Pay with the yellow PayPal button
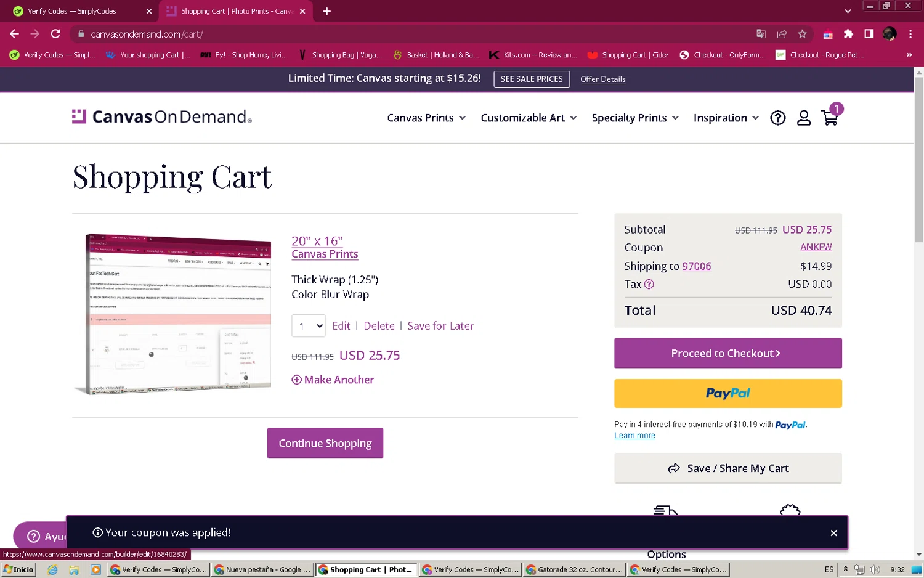Screen dimensions: 924x578 coord(727,393)
